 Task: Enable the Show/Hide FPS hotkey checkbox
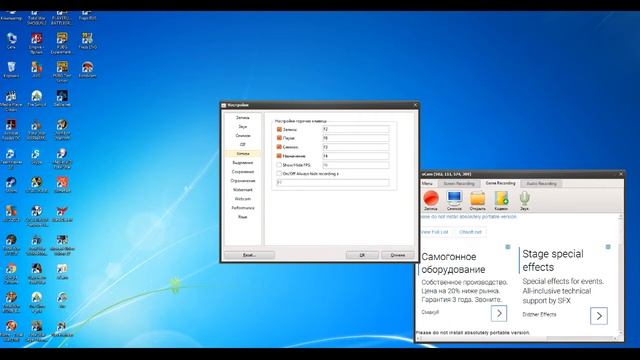tap(279, 165)
